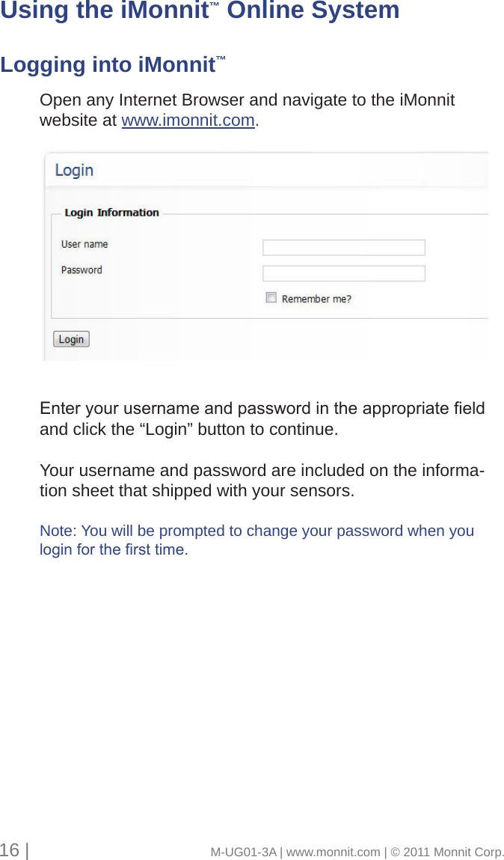Click the "User name" field label
Image resolution: width=504 pixels, height=860 pixels.
point(84,244)
